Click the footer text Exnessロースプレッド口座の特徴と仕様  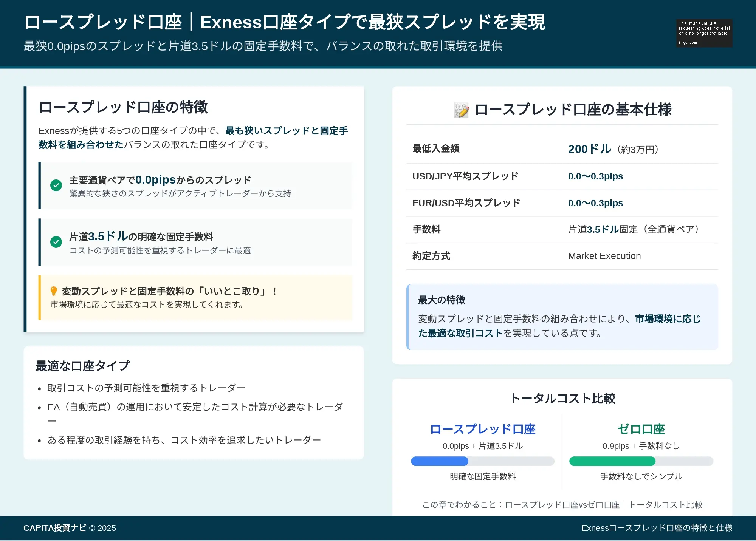(x=657, y=528)
